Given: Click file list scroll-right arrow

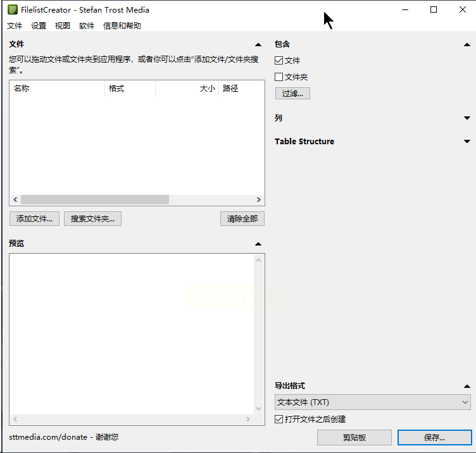Looking at the screenshot, I should pyautogui.click(x=259, y=199).
